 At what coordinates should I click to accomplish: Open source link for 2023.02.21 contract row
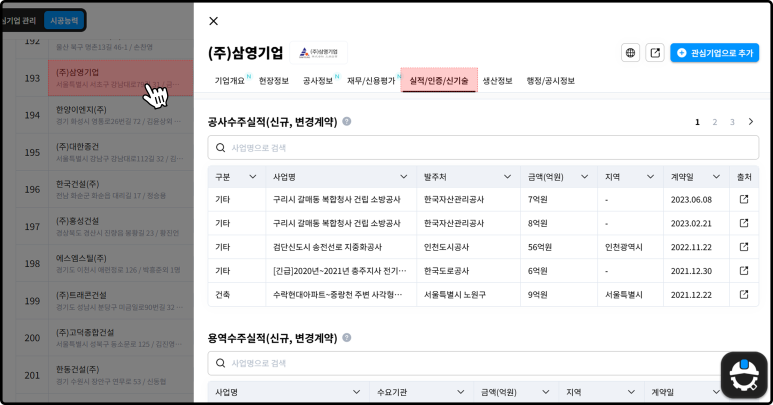[x=744, y=223]
